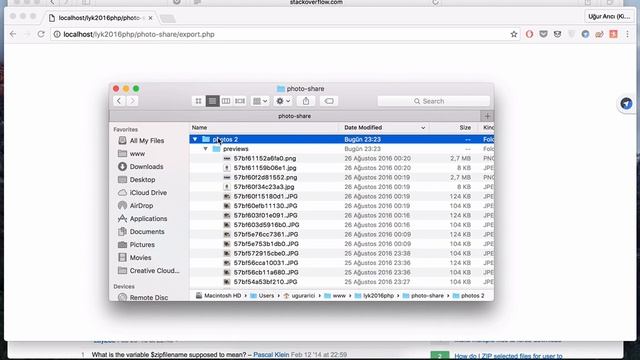This screenshot has width=640, height=360.
Task: Select the previews folder row
Action: 342,149
